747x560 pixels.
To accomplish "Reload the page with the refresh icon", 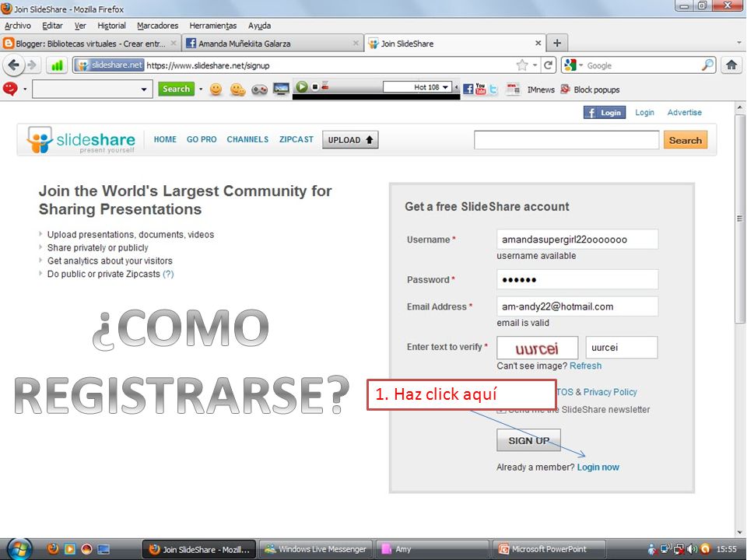I will tap(549, 65).
